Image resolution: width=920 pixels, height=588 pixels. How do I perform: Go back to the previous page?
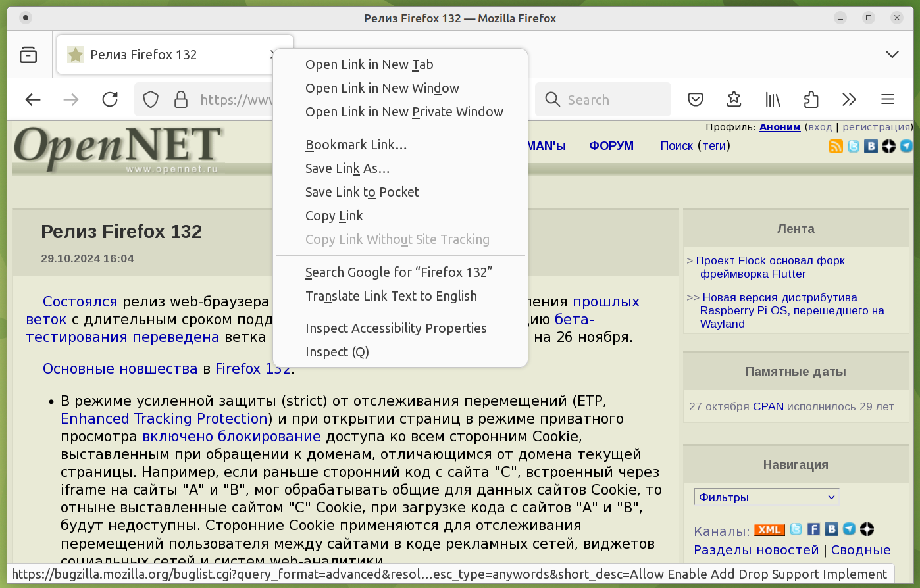click(x=33, y=99)
